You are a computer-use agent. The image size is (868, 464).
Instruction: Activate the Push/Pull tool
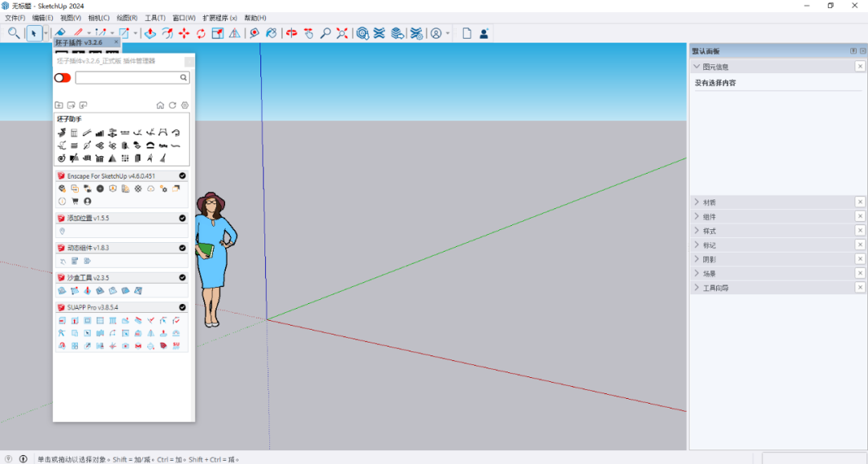pos(150,33)
